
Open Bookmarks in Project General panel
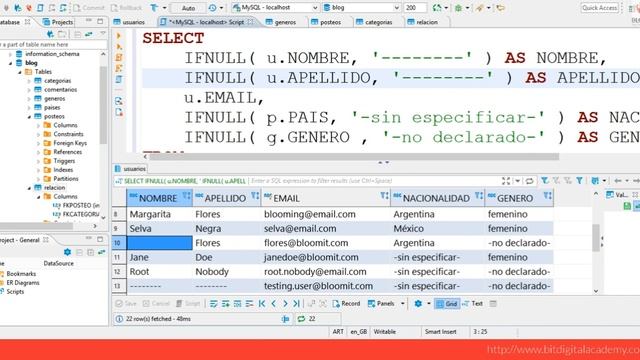(21, 274)
